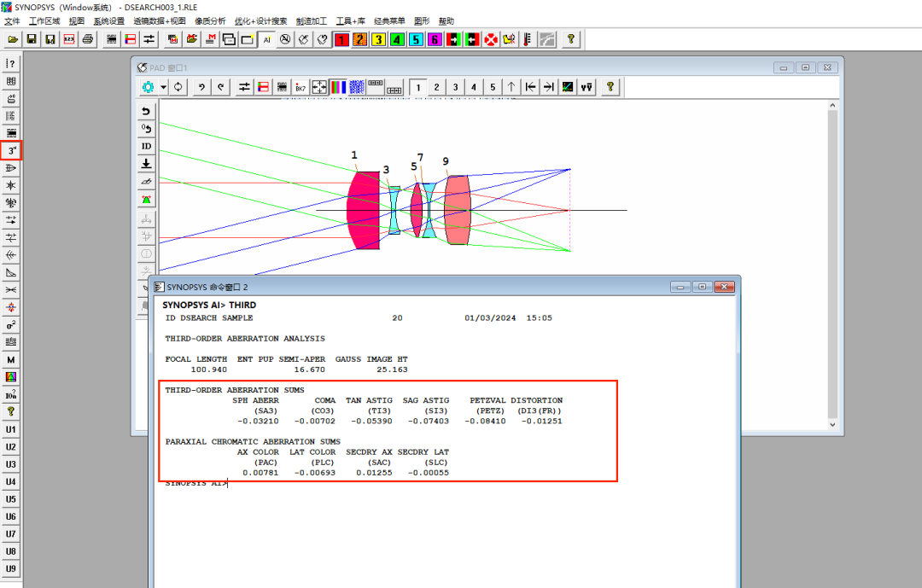Click the PETZVAL value -0.08410

click(x=485, y=421)
